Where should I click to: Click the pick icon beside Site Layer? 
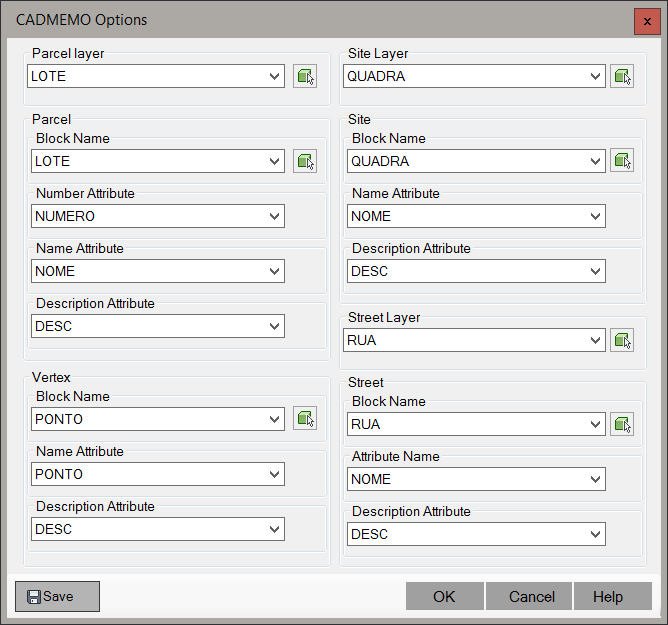tap(622, 77)
